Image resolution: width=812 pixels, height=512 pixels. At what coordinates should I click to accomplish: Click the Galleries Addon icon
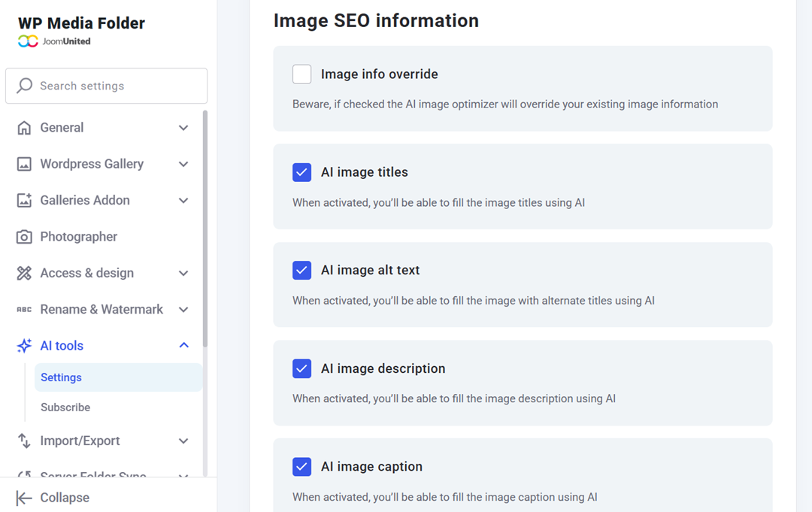tap(24, 200)
